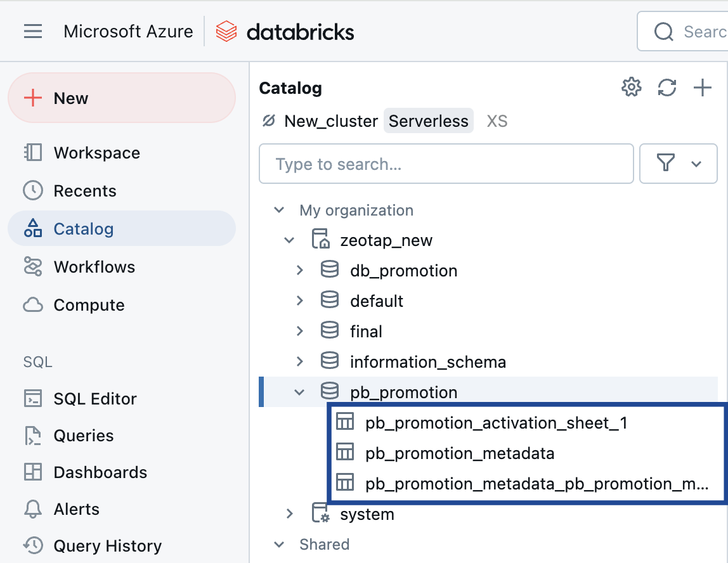
Task: Click the New button
Action: pyautogui.click(x=122, y=98)
